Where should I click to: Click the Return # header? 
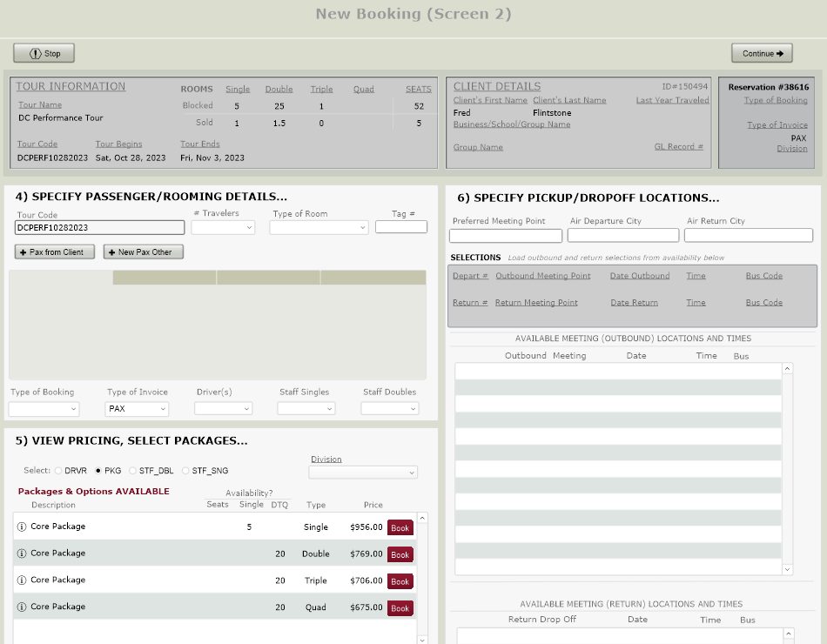(470, 303)
